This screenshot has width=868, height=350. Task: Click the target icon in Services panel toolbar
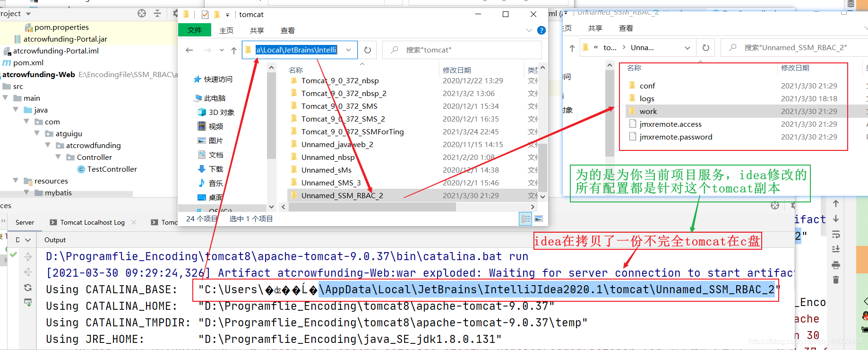[775, 205]
